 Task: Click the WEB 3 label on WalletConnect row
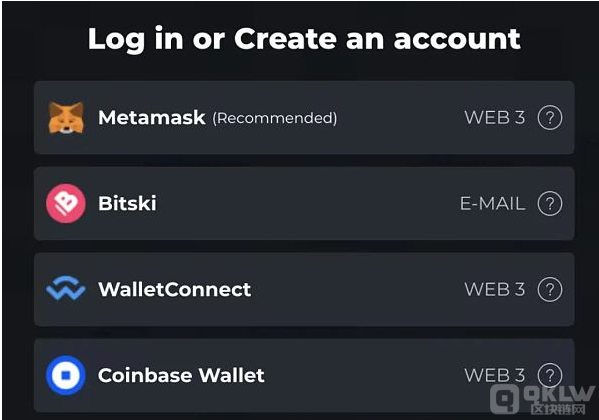[x=495, y=289]
